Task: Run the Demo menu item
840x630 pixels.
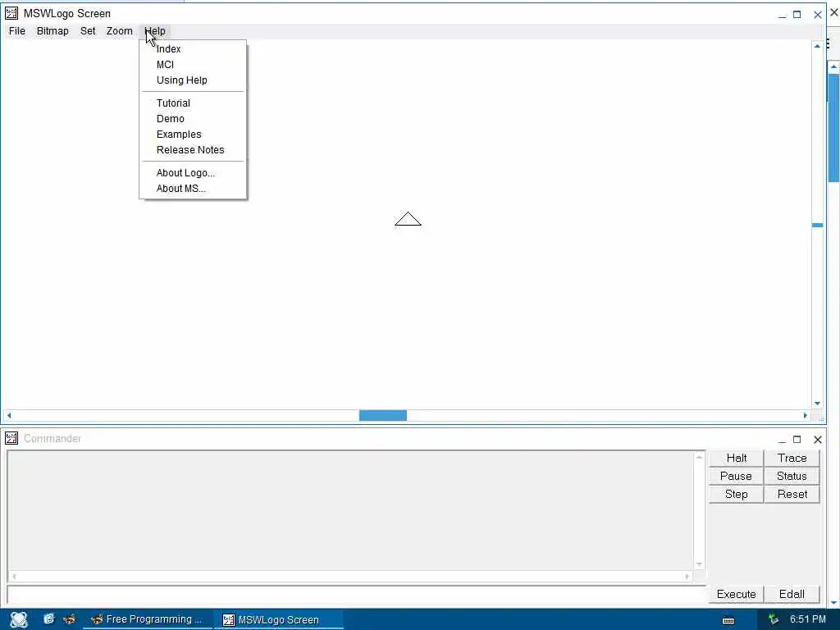Action: [x=193, y=118]
